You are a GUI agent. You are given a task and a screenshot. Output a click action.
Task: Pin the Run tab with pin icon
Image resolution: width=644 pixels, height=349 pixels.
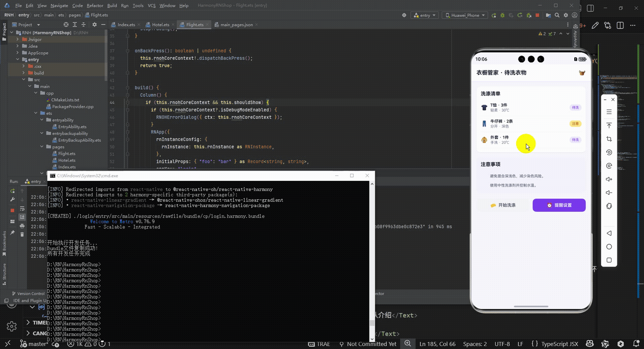[x=13, y=234]
